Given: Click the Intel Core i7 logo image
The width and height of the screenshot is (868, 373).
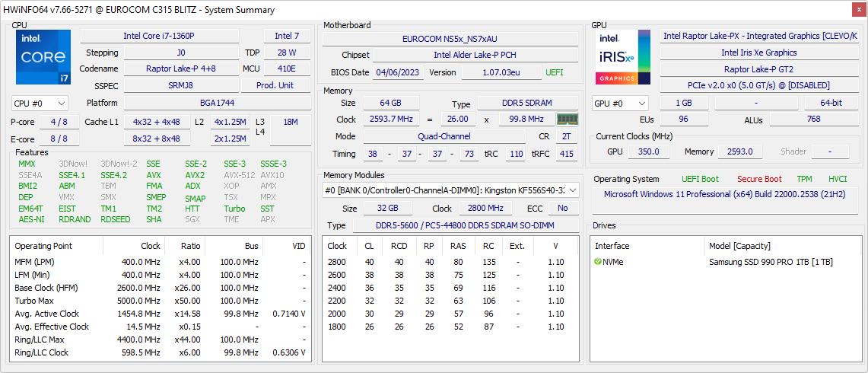Looking at the screenshot, I should point(43,57).
